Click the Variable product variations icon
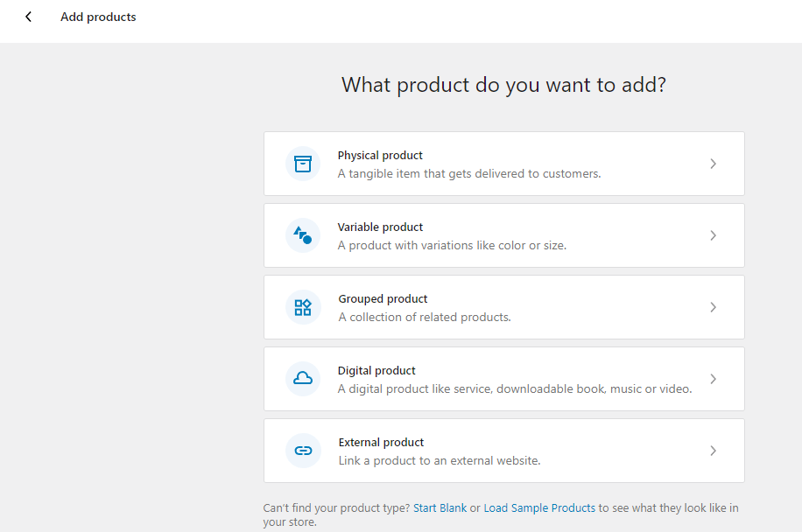Image resolution: width=802 pixels, height=532 pixels. [302, 235]
